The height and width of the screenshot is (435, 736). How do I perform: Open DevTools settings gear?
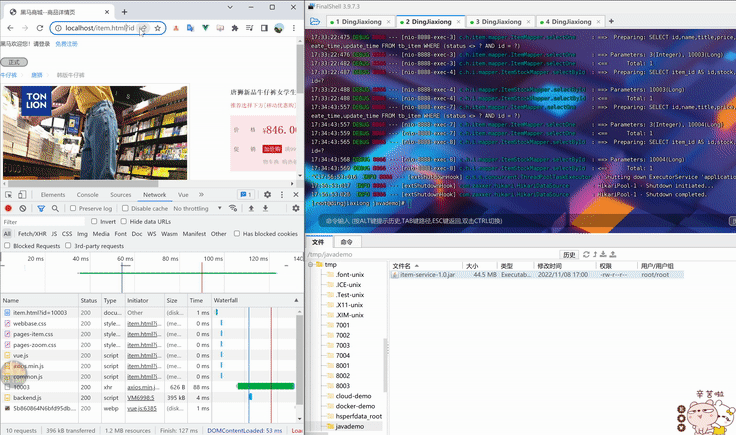(x=267, y=194)
